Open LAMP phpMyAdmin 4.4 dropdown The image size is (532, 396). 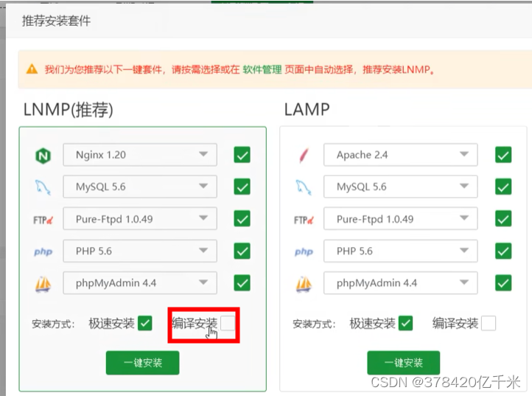(x=401, y=283)
